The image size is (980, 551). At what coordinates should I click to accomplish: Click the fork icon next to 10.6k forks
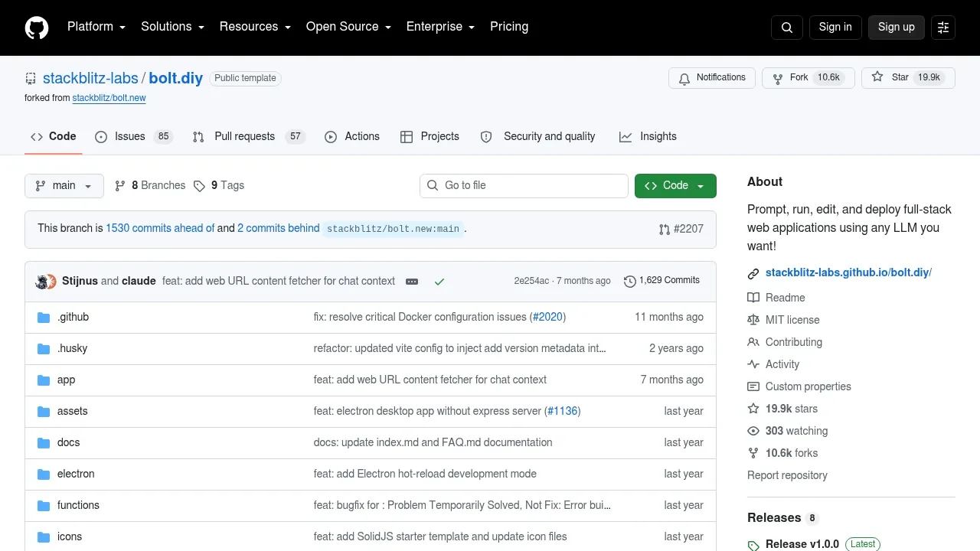click(x=753, y=453)
